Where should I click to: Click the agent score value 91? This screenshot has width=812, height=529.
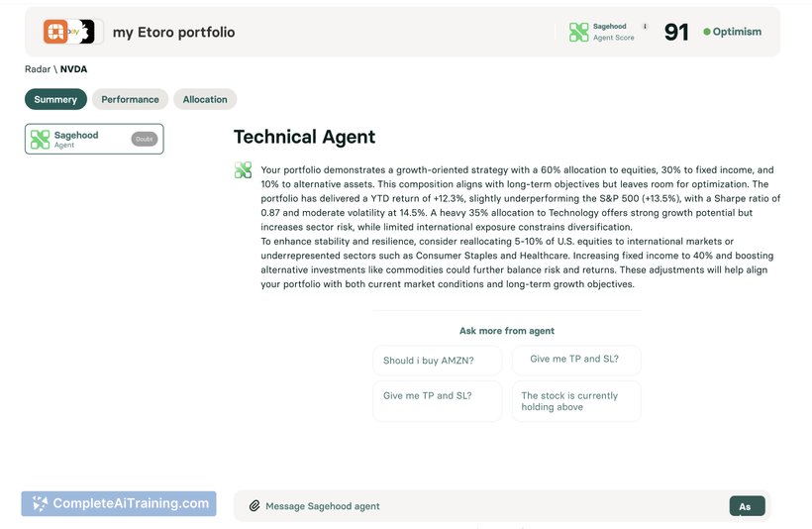676,32
